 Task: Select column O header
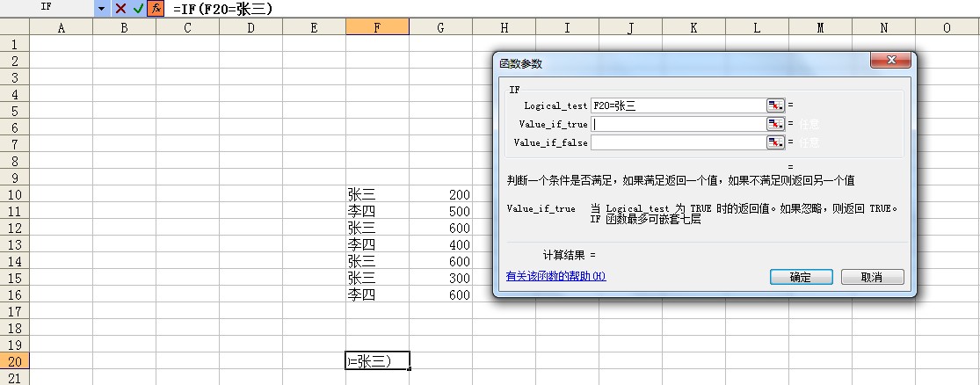tap(947, 27)
